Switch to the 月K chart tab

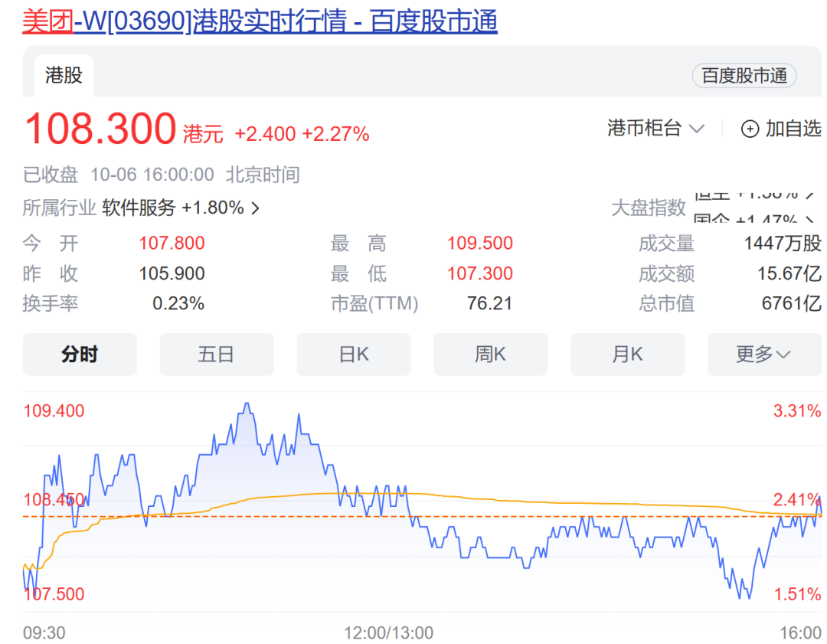(x=628, y=354)
